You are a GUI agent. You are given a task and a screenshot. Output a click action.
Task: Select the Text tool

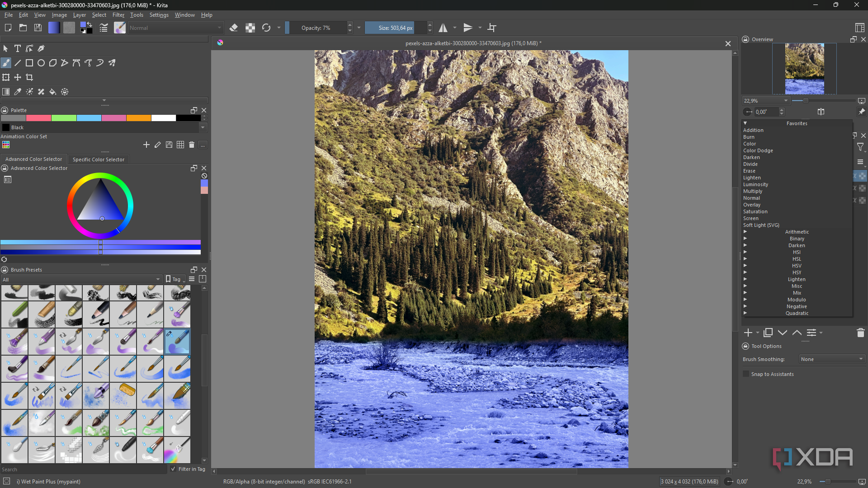[18, 48]
